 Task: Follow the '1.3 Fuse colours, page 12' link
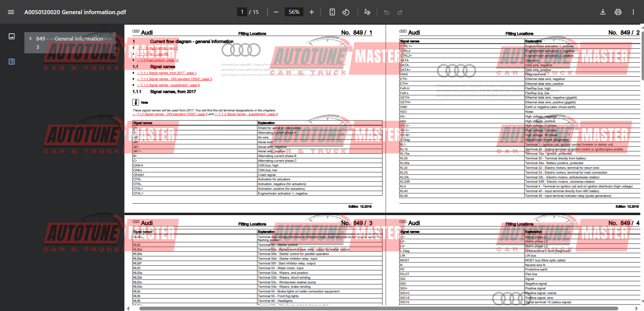tap(158, 60)
